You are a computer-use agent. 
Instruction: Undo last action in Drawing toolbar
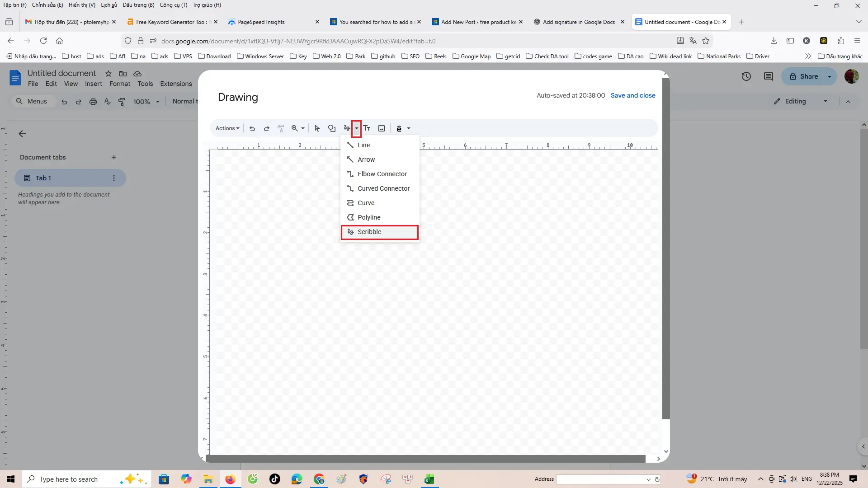[x=252, y=128]
